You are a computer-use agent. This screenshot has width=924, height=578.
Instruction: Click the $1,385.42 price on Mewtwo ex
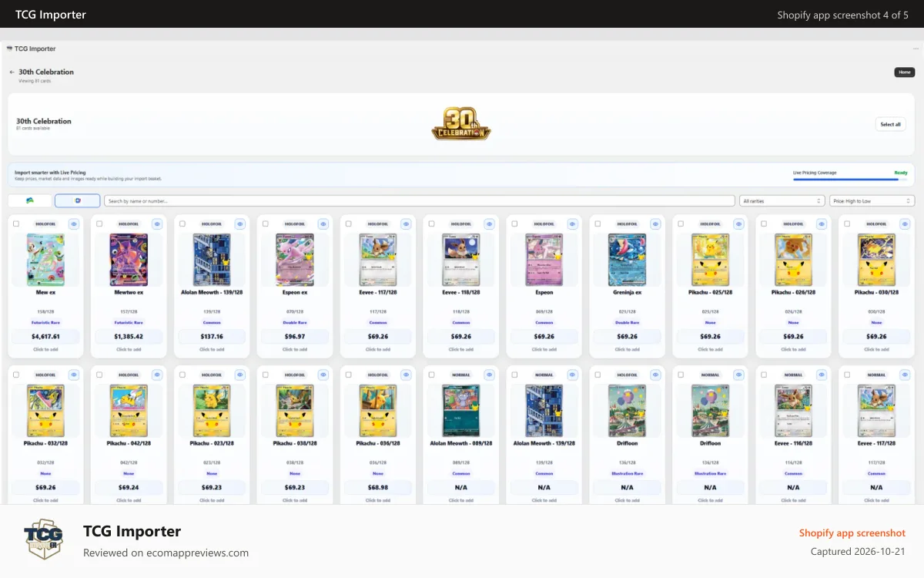click(129, 337)
